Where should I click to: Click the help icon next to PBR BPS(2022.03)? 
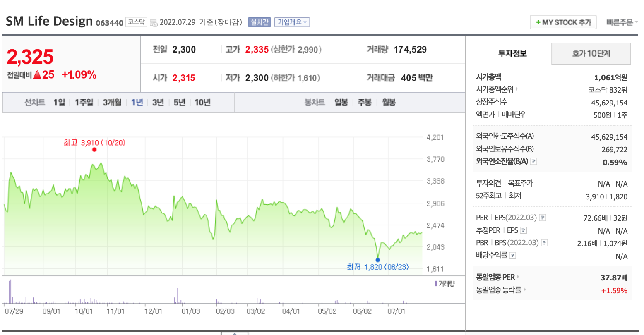(x=544, y=243)
